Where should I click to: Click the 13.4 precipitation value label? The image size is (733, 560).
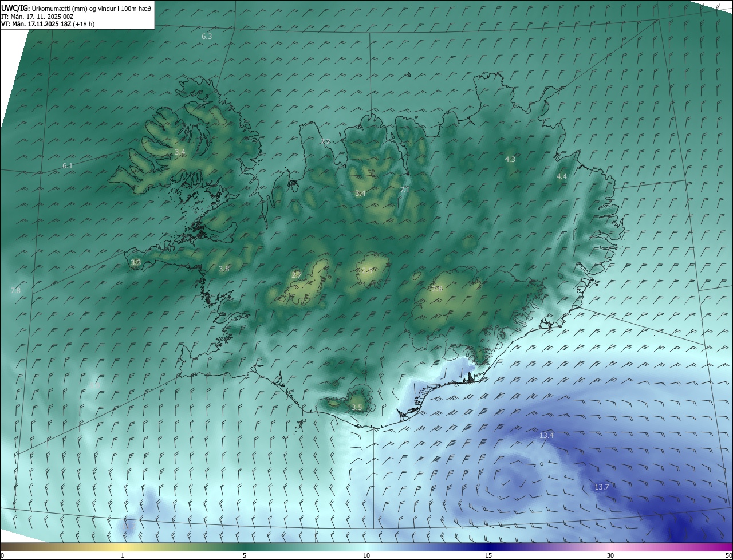546,435
